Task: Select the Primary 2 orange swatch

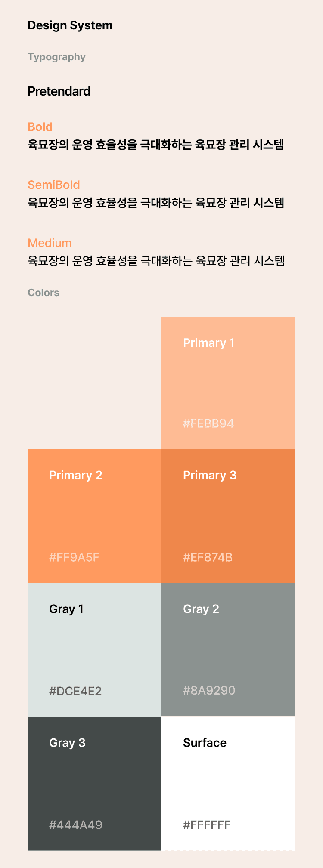Action: 94,516
